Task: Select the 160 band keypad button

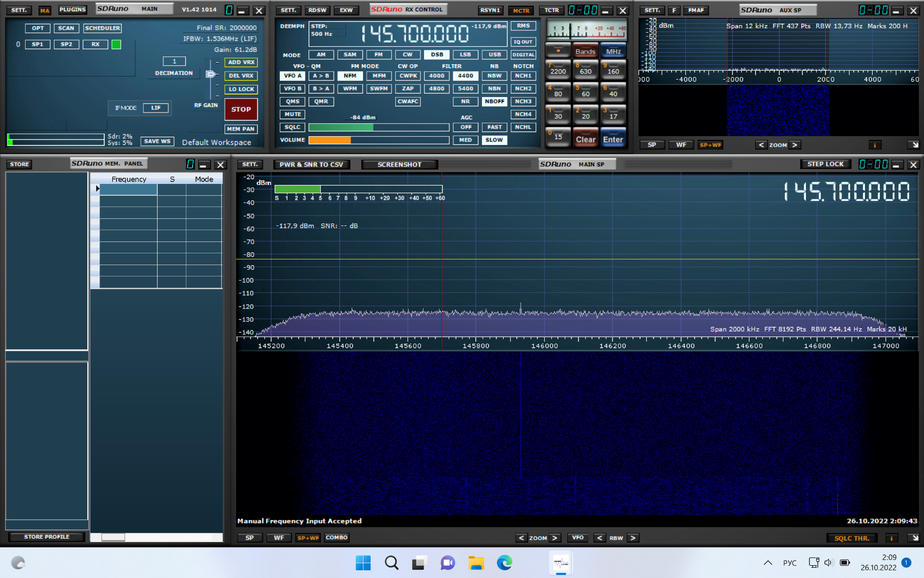Action: point(613,69)
